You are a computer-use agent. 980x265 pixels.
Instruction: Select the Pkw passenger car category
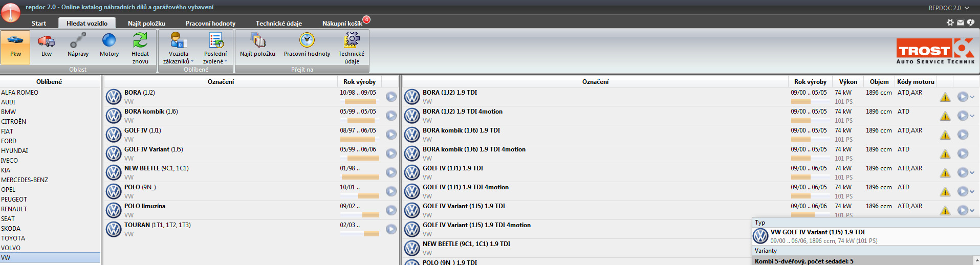[15, 47]
